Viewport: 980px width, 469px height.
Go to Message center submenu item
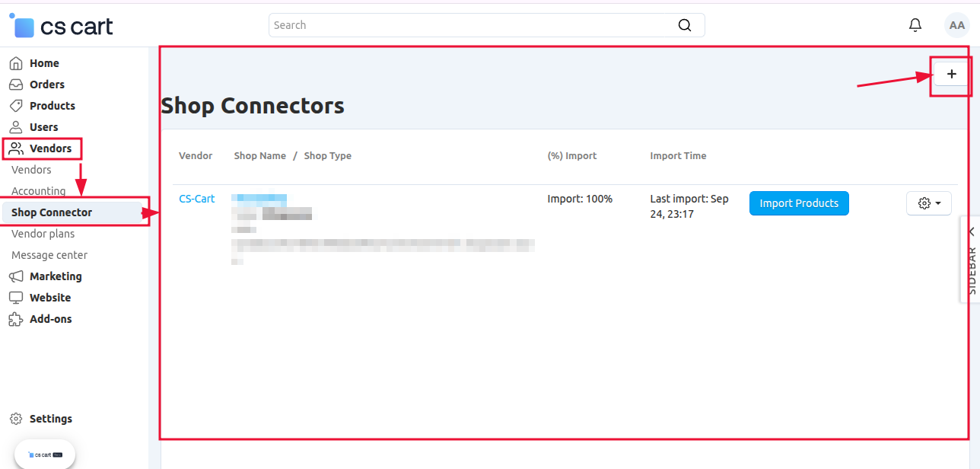(49, 255)
